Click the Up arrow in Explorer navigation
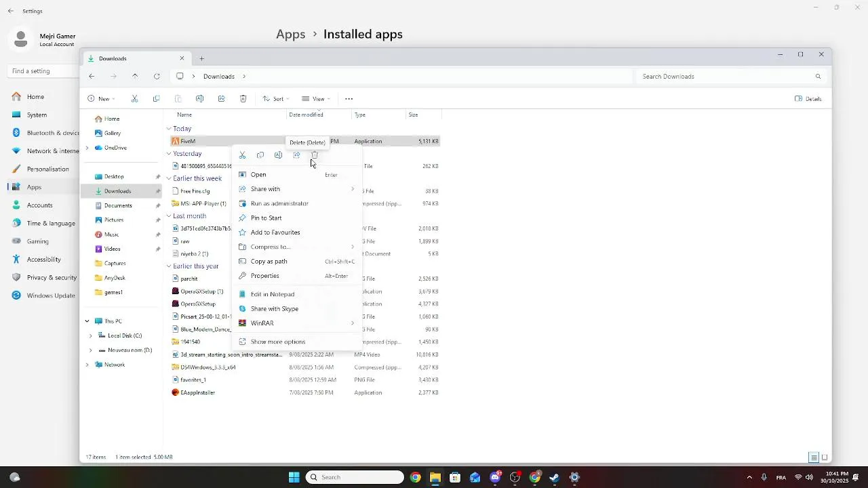The width and height of the screenshot is (868, 488). tap(135, 77)
